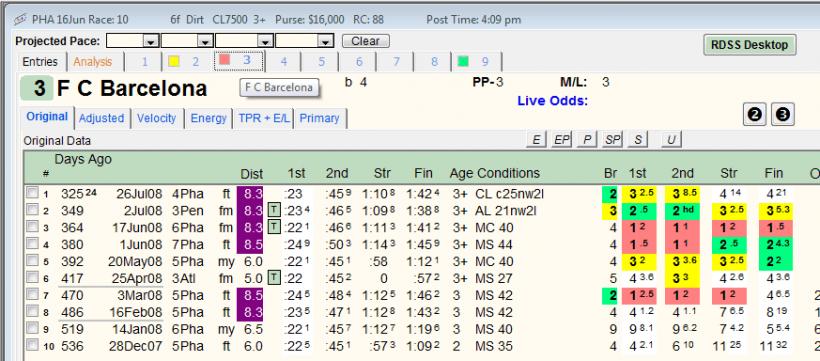Click the Live Odds label
The image size is (820, 361).
[x=552, y=101]
